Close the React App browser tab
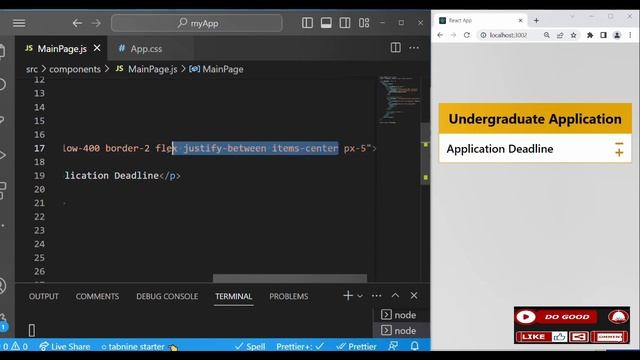 pyautogui.click(x=520, y=20)
